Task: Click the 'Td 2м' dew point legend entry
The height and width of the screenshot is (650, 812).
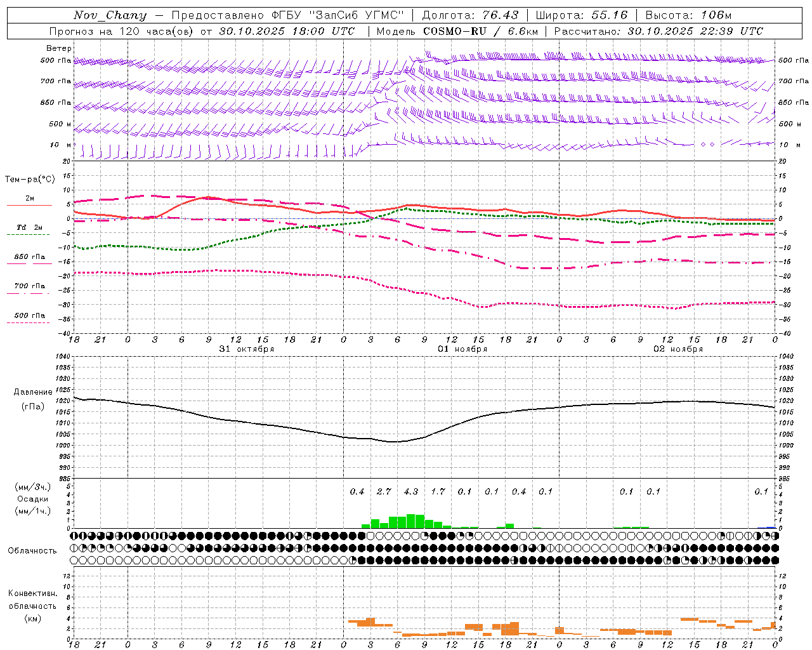Action: pyautogui.click(x=30, y=227)
